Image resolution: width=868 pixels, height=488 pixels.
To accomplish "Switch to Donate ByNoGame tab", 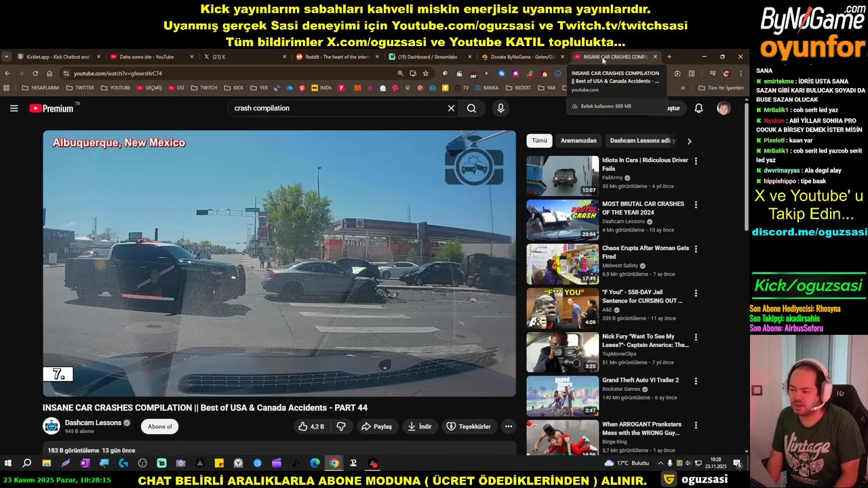I will (x=523, y=57).
